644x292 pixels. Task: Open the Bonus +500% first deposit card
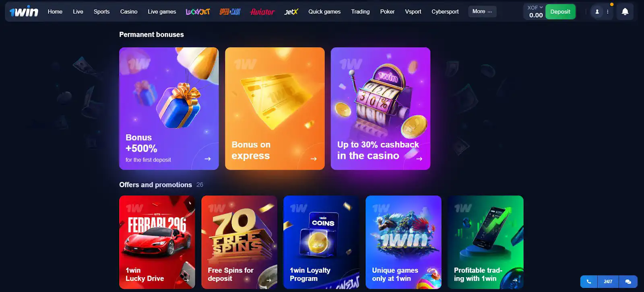coord(169,109)
